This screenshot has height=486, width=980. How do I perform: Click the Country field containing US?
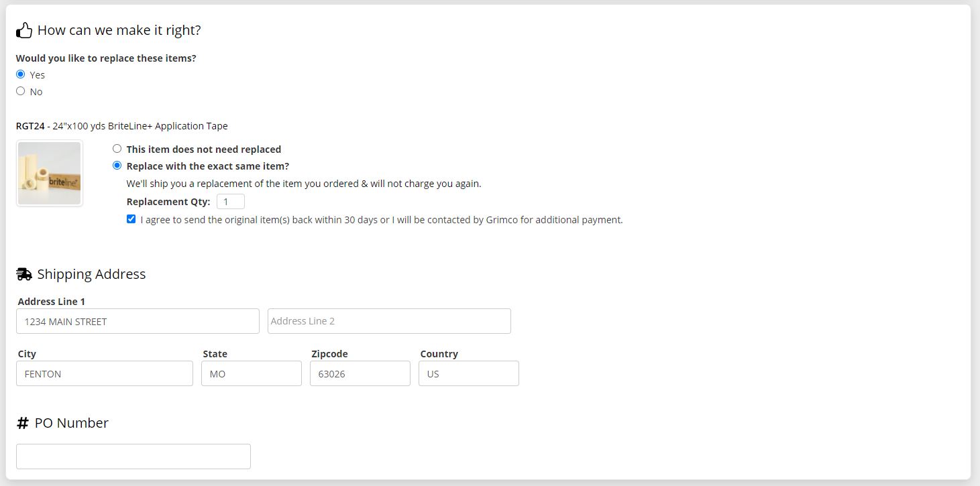click(469, 373)
